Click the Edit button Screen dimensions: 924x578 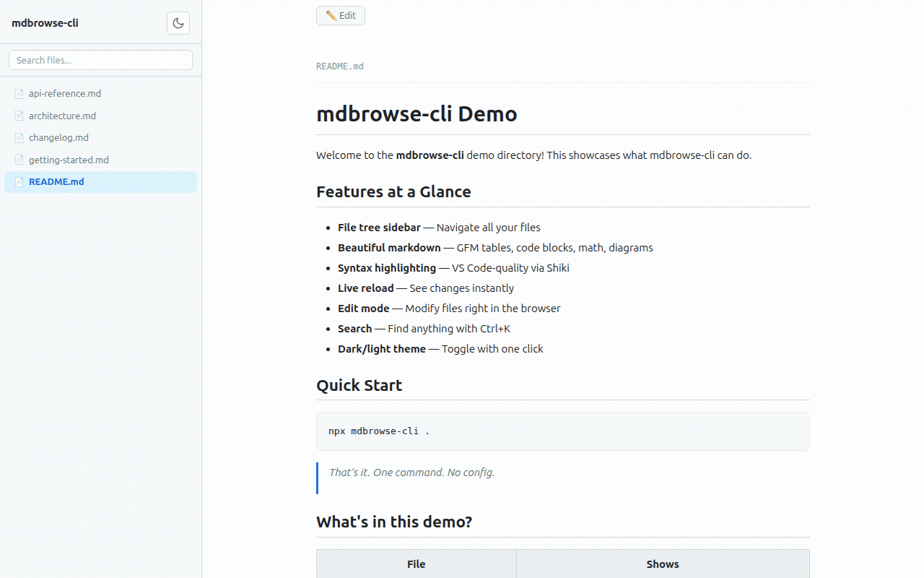[341, 15]
